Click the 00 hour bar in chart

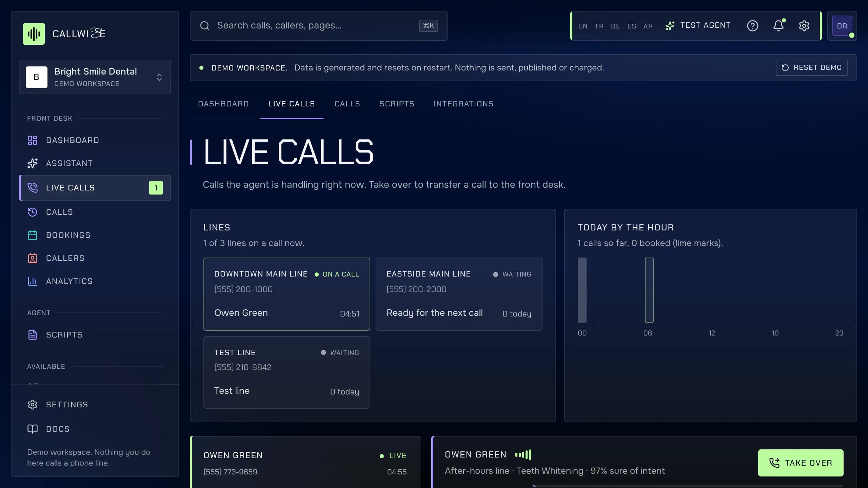click(x=582, y=290)
